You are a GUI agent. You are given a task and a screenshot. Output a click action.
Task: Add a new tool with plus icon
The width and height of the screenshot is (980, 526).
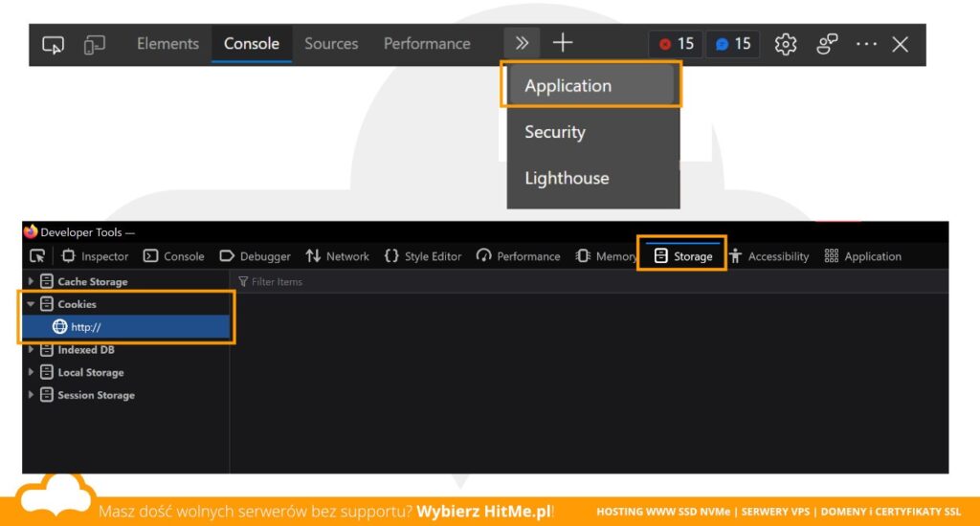[x=563, y=42]
